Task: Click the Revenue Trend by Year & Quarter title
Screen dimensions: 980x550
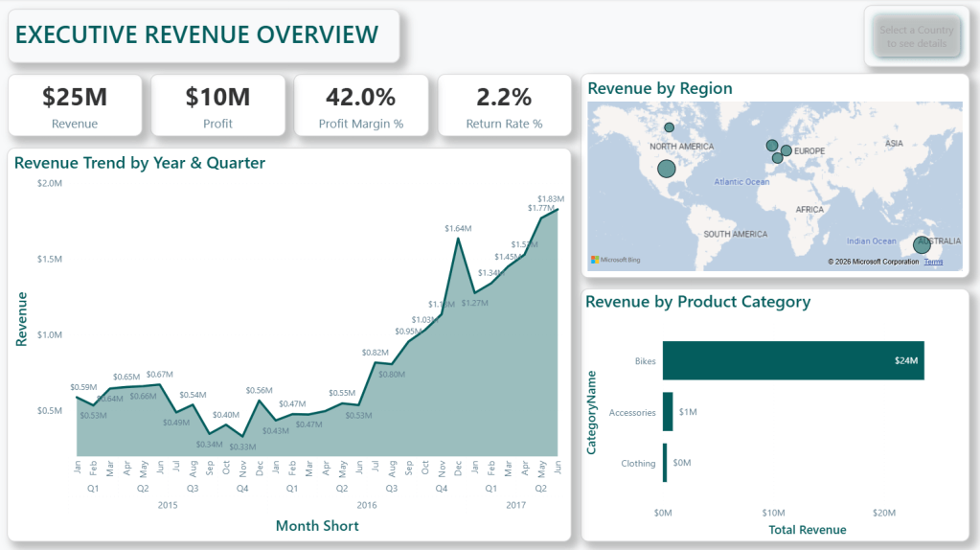Action: click(x=140, y=163)
